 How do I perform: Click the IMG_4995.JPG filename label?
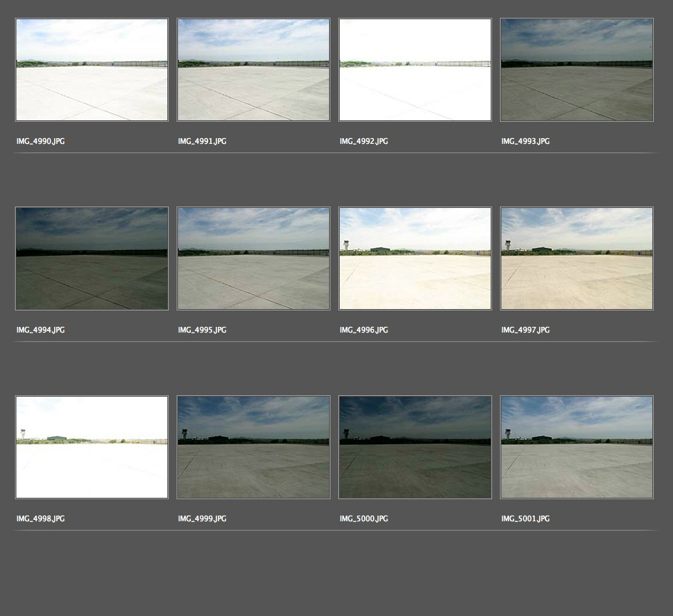(202, 330)
